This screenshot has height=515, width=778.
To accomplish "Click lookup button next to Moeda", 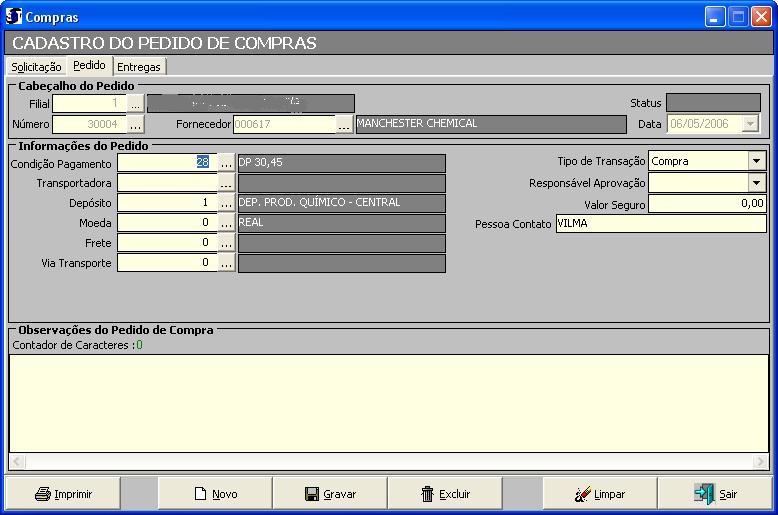I will click(x=226, y=223).
